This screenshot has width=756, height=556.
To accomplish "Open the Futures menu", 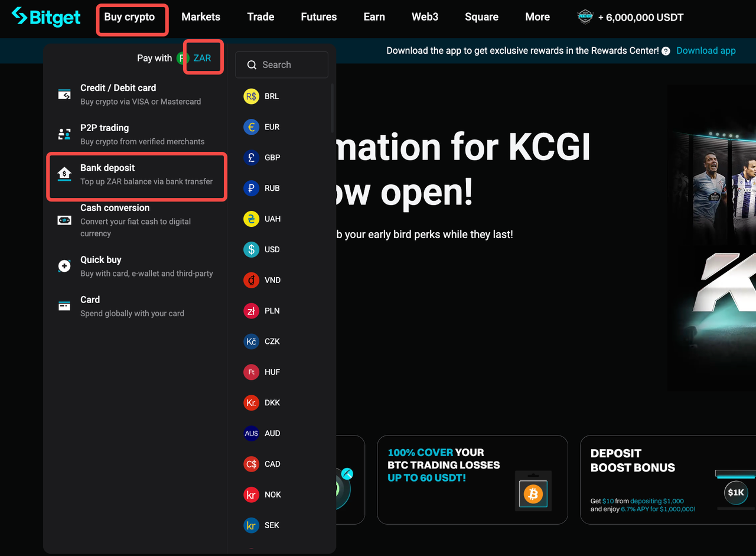I will tap(319, 17).
